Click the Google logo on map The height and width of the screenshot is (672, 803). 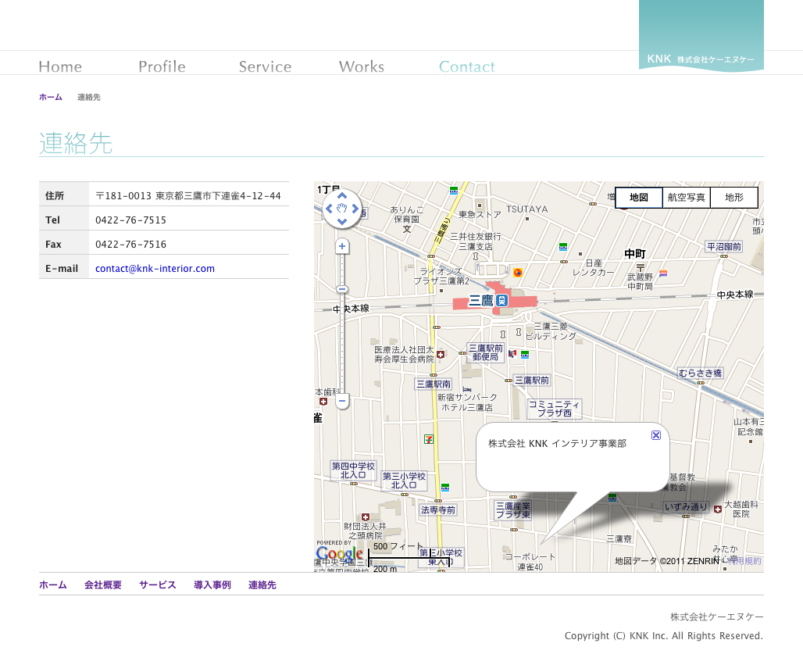click(x=340, y=554)
